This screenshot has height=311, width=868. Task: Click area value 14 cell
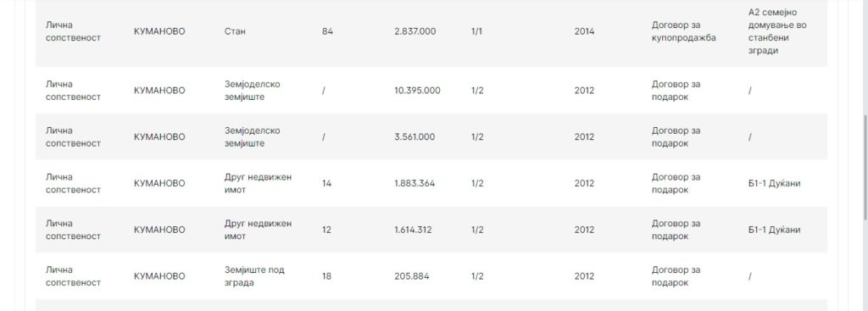click(326, 183)
